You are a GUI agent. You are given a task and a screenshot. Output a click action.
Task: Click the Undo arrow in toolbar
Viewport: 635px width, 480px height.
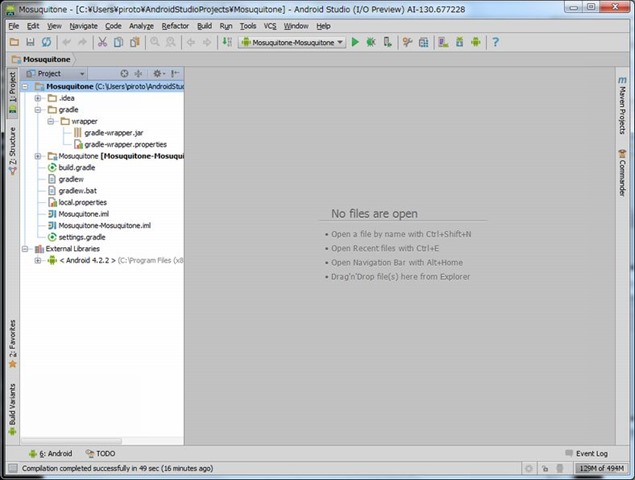click(x=67, y=42)
